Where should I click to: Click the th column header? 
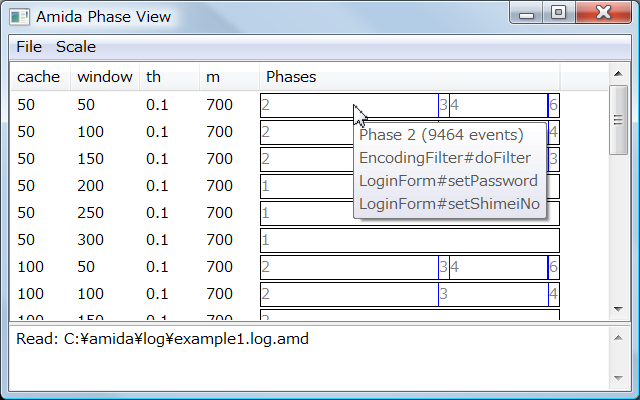[168, 77]
